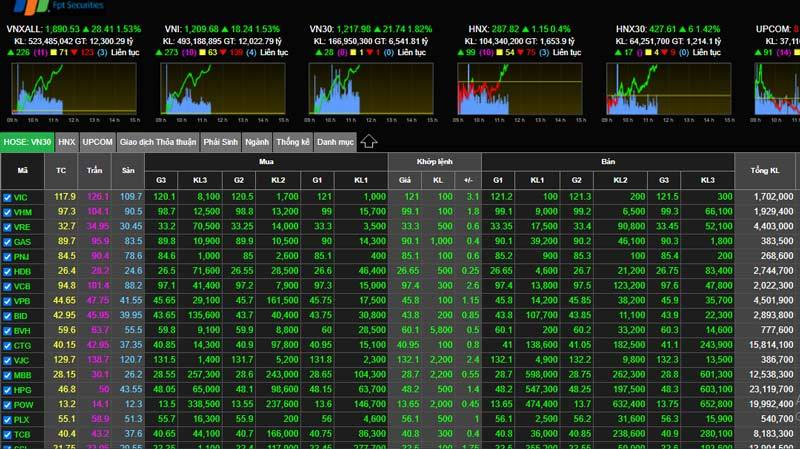Toggle the TCB row checkbox
The width and height of the screenshot is (800, 464).
pyautogui.click(x=7, y=434)
